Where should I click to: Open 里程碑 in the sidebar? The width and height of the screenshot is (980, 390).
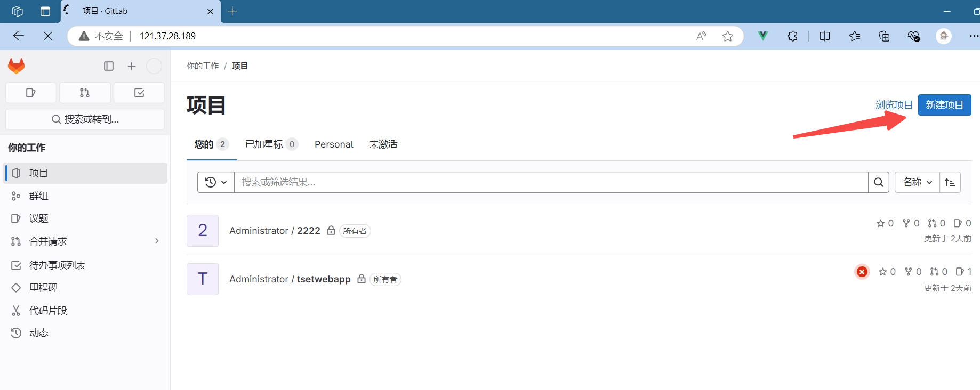coord(86,288)
